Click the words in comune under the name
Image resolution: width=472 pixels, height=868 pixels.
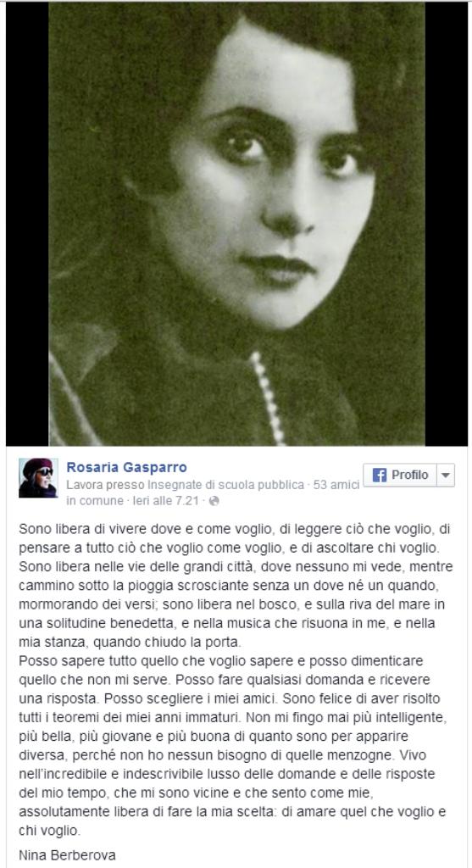95,501
